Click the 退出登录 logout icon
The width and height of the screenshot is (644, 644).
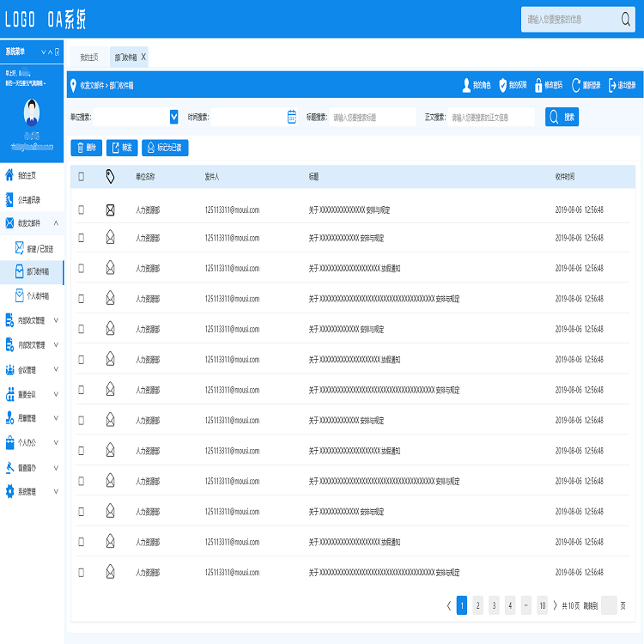pyautogui.click(x=611, y=85)
